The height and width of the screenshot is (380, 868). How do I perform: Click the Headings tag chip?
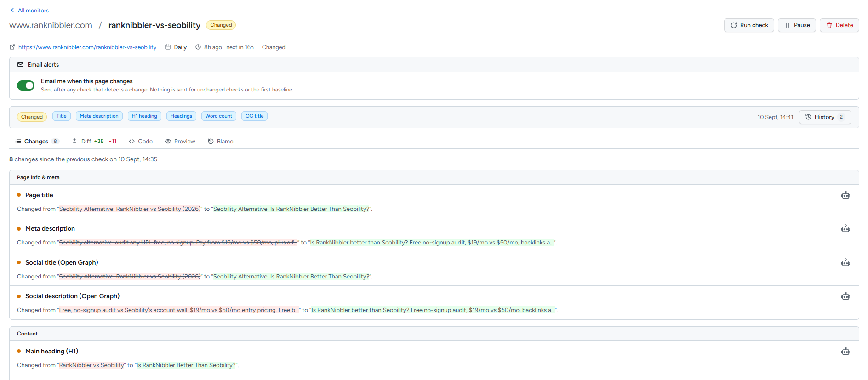(181, 116)
